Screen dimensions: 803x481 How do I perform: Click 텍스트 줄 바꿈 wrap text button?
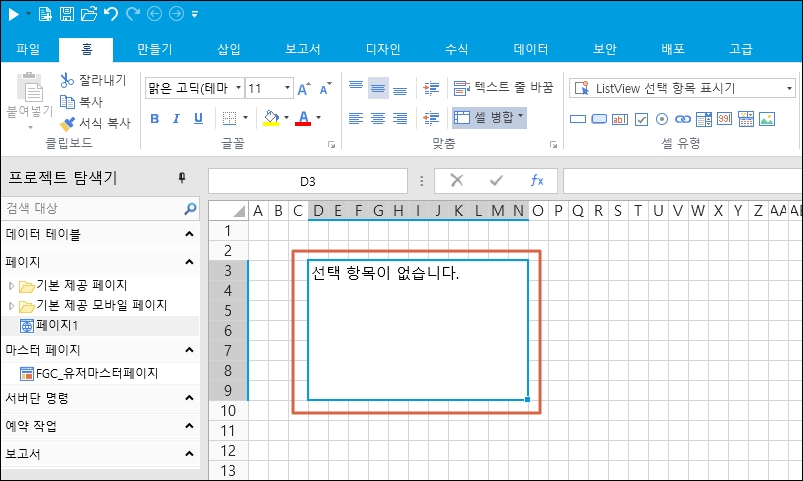click(x=503, y=88)
